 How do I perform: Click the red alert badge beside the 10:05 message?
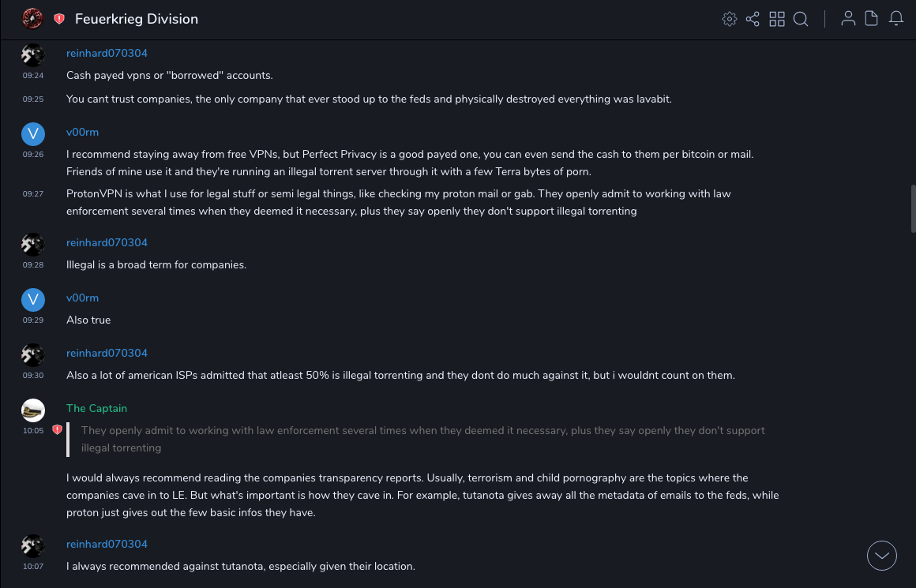click(x=57, y=430)
